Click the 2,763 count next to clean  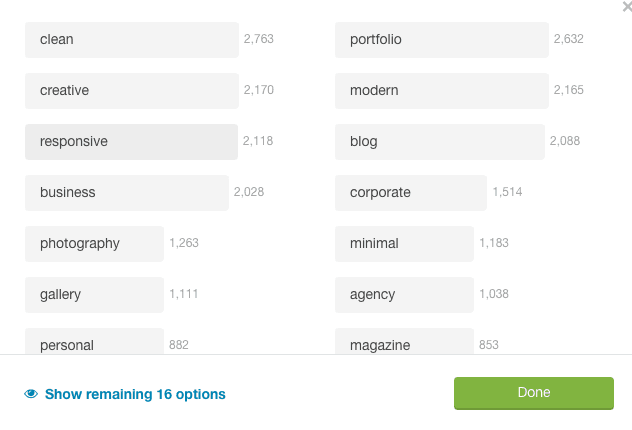(x=259, y=39)
